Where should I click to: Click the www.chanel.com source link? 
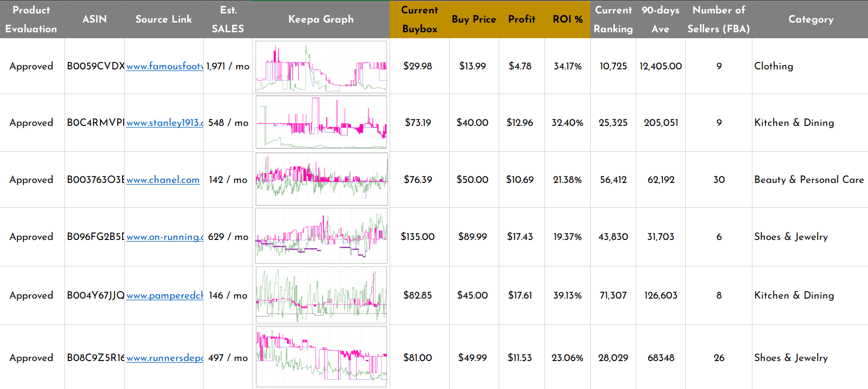tap(163, 180)
